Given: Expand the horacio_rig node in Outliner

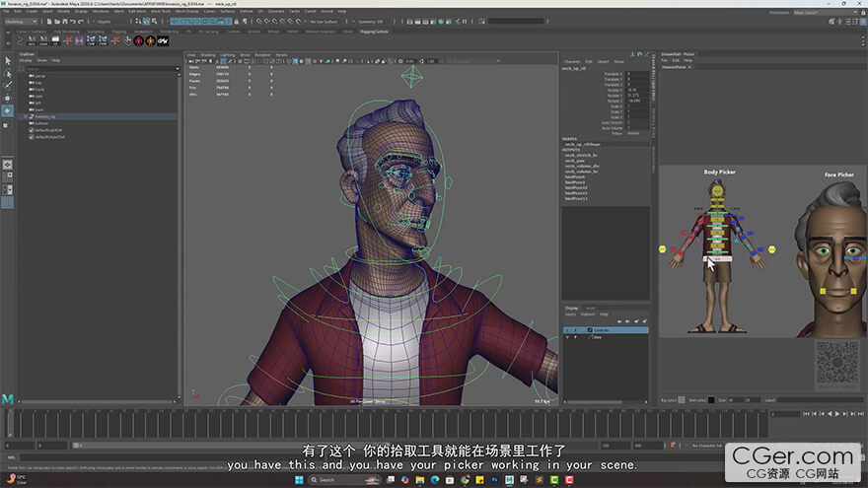Looking at the screenshot, I should [25, 116].
